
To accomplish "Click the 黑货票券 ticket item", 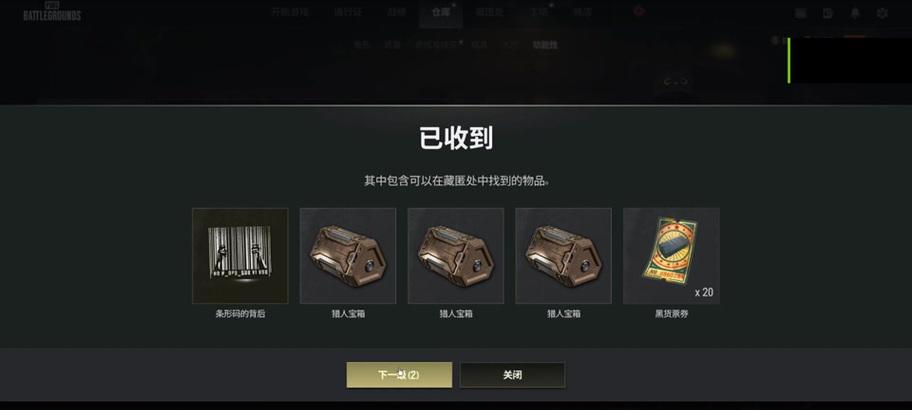I will click(x=671, y=256).
